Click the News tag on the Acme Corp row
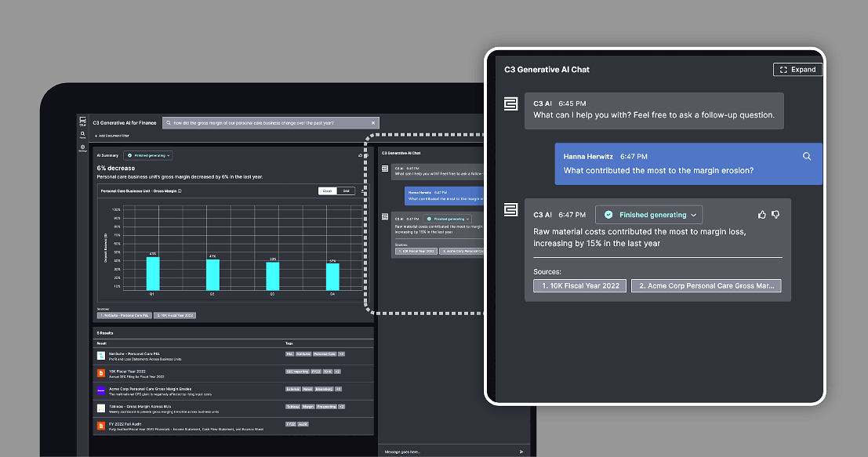Screen dimensions: 868x457 click(x=308, y=389)
